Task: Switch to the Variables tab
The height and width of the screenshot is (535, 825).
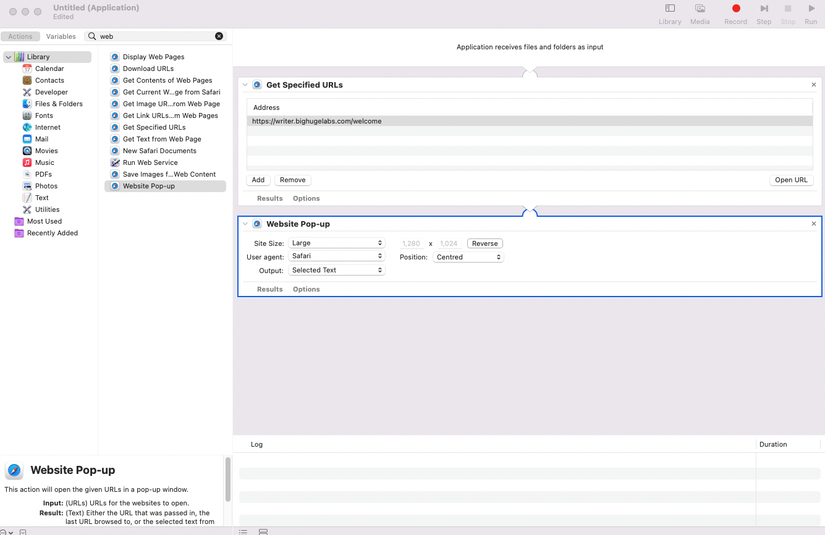Action: click(x=61, y=36)
